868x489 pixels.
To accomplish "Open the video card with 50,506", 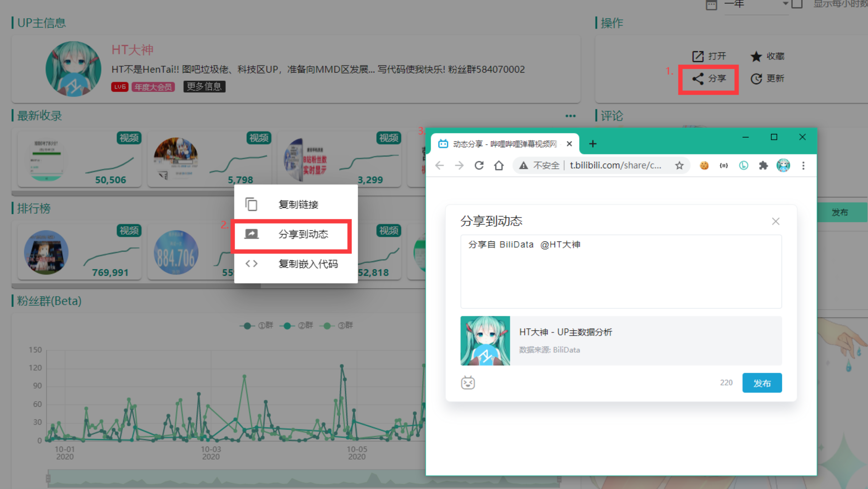I will [x=80, y=160].
